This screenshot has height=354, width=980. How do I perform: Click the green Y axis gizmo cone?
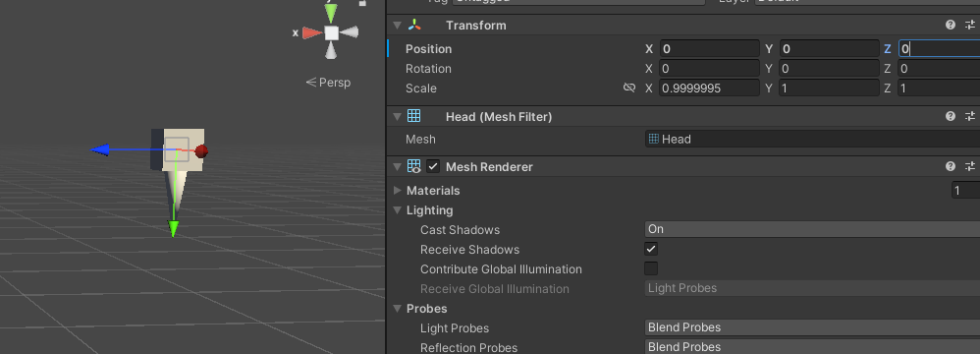(331, 14)
